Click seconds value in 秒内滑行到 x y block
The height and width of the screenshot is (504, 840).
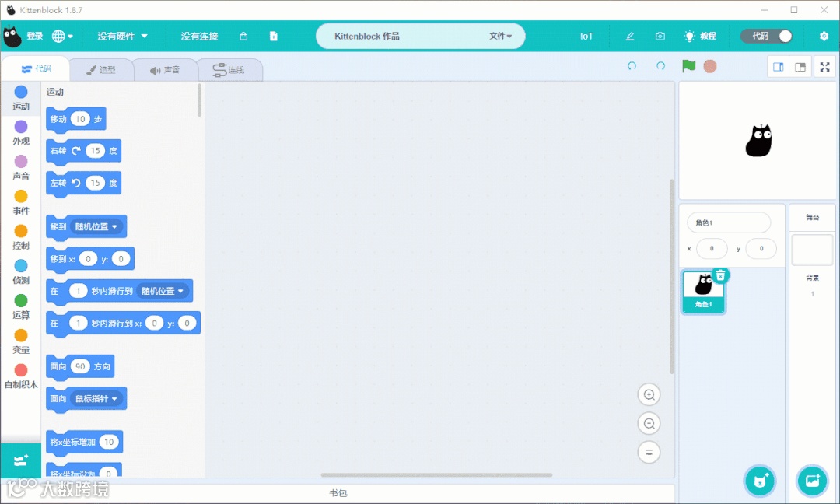(79, 323)
